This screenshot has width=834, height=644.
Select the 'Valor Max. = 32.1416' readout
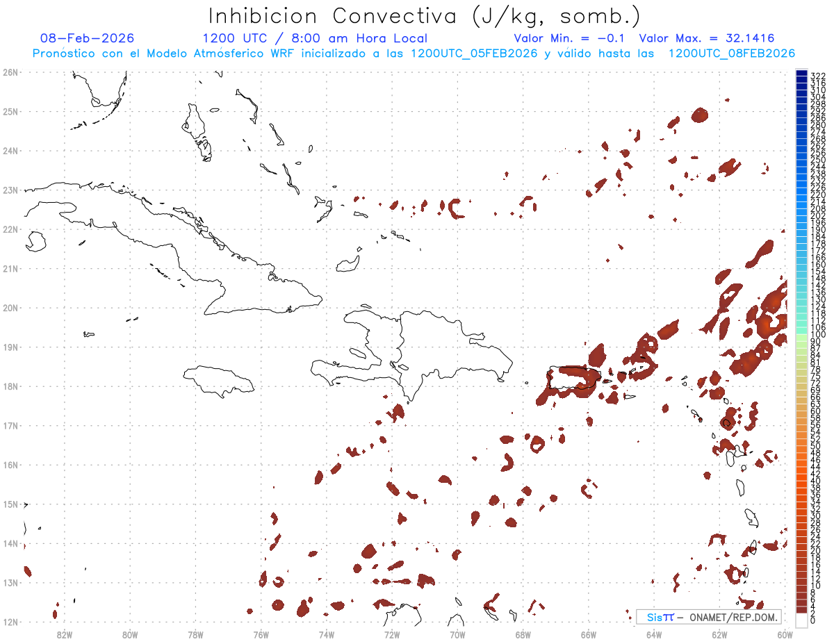706,38
